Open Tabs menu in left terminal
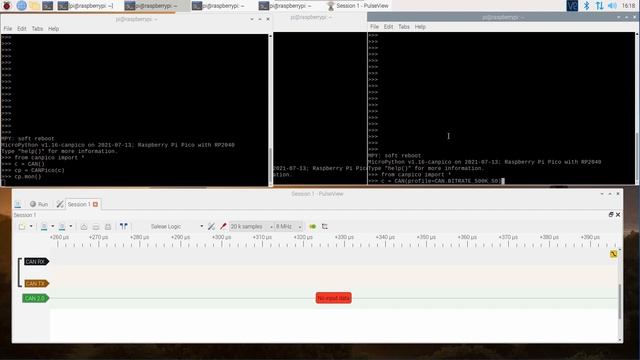 click(37, 29)
